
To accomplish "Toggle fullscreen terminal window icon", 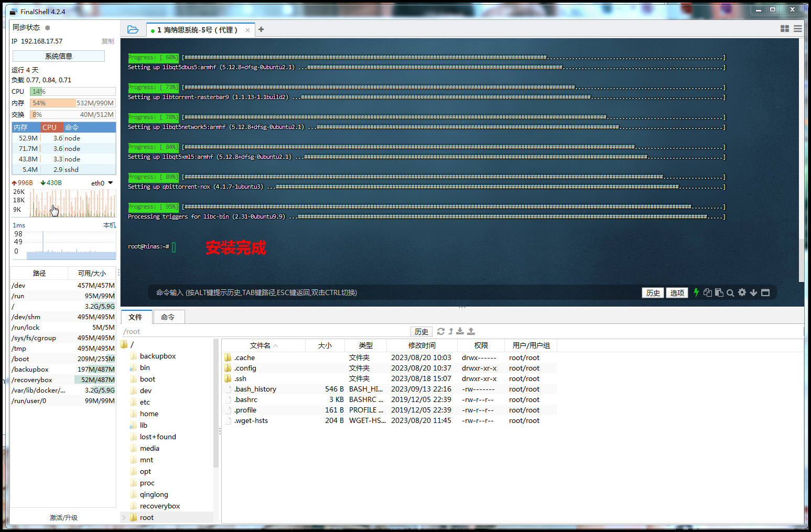I will (x=765, y=292).
